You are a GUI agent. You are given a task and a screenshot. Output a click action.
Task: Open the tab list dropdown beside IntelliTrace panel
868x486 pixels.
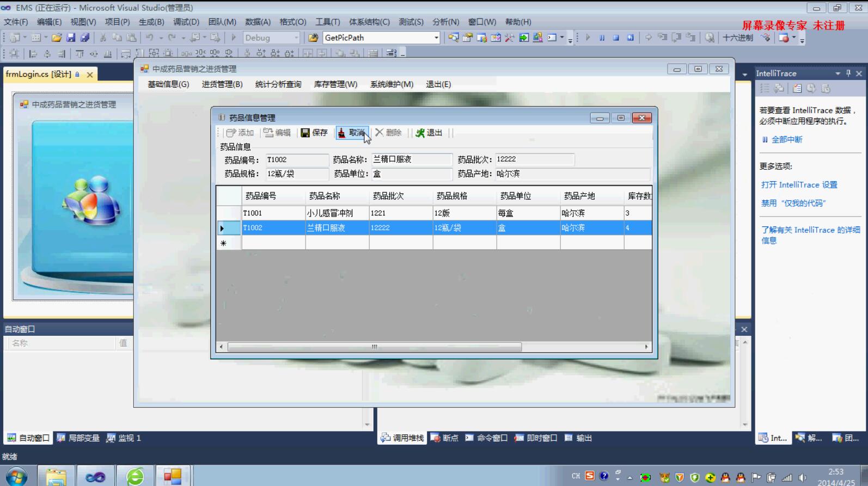click(744, 74)
